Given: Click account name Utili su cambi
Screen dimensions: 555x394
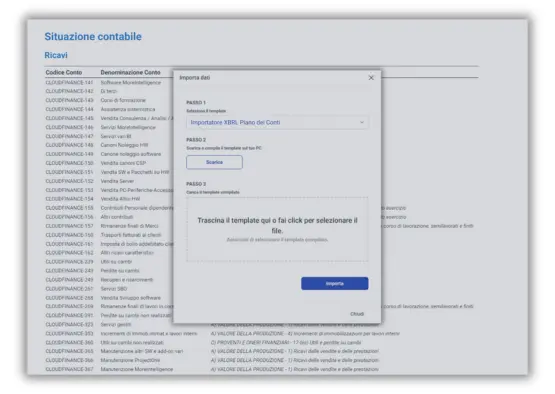Looking at the screenshot, I should pyautogui.click(x=116, y=262).
